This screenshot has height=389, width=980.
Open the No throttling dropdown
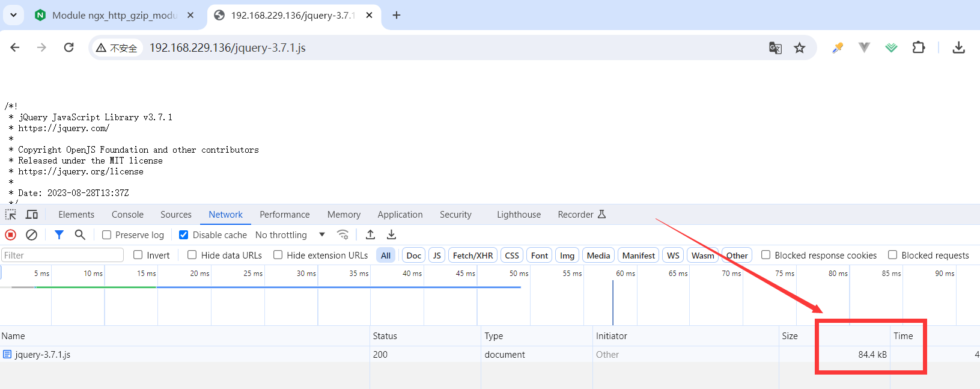(290, 235)
